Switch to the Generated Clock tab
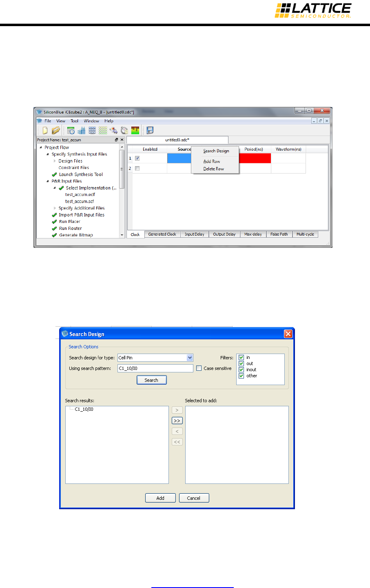Viewport: 370px width, 588px height. [162, 234]
